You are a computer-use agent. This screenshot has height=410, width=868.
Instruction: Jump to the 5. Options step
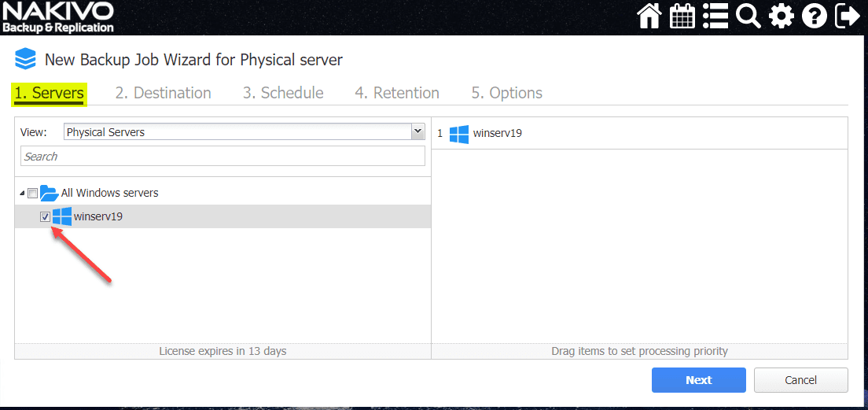tap(507, 93)
